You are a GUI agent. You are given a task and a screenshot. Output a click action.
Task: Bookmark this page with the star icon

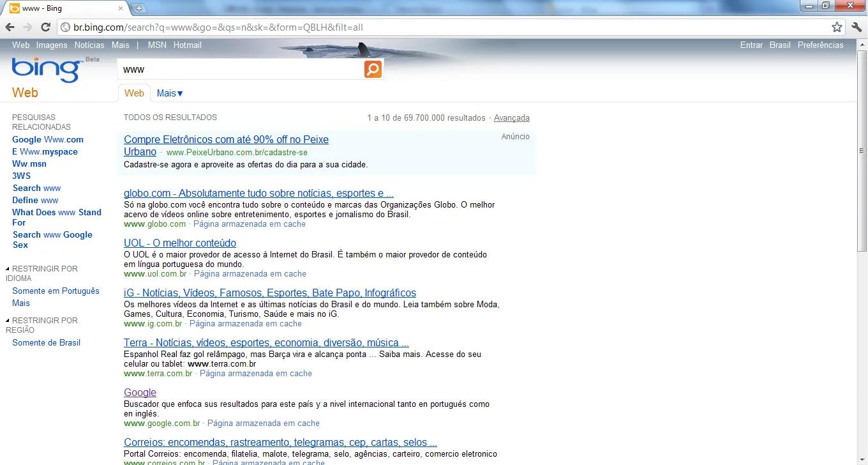click(x=837, y=27)
